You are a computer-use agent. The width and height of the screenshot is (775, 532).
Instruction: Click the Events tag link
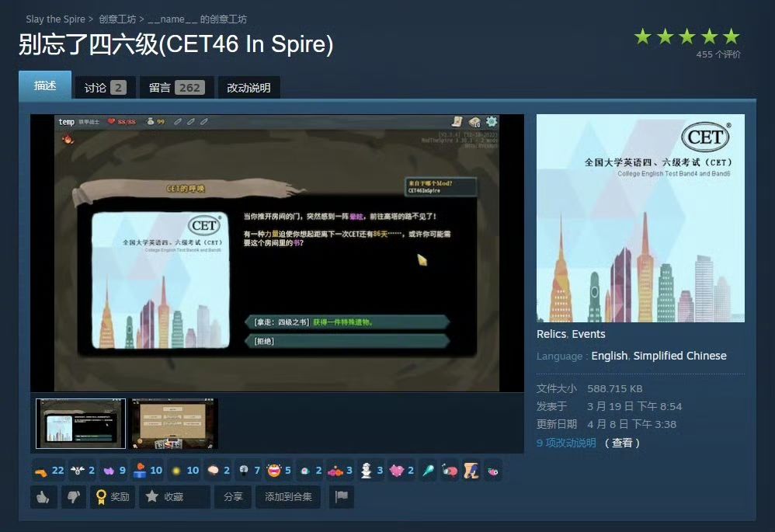coord(588,334)
